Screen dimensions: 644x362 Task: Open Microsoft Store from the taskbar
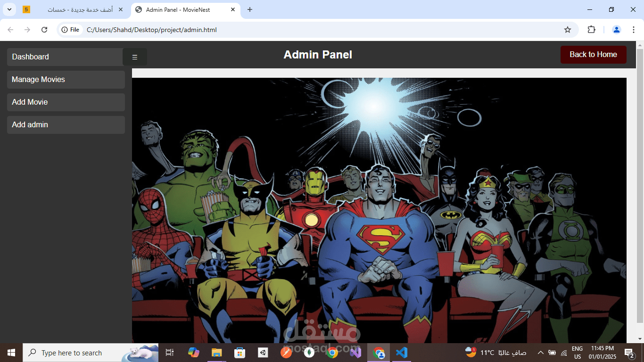point(239,353)
